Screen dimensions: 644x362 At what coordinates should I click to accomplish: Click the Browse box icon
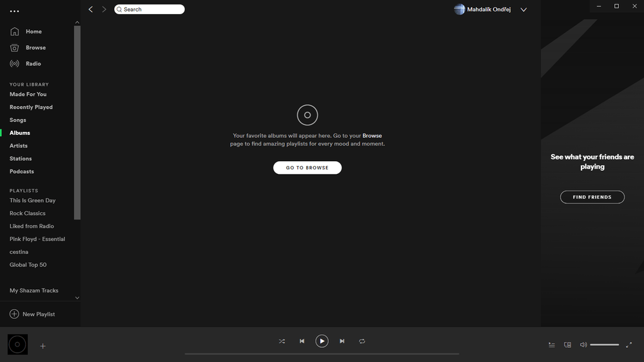point(14,48)
